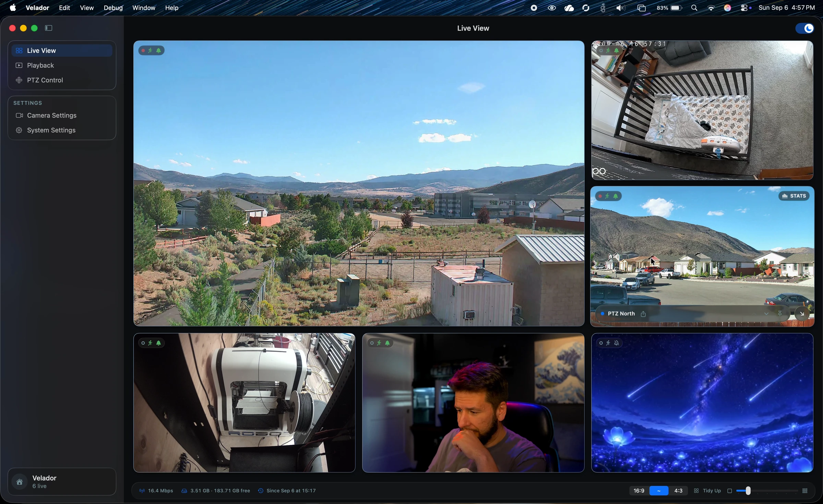Click Since Sep 6 at 15:17 status
This screenshot has width=823, height=504.
point(287,491)
